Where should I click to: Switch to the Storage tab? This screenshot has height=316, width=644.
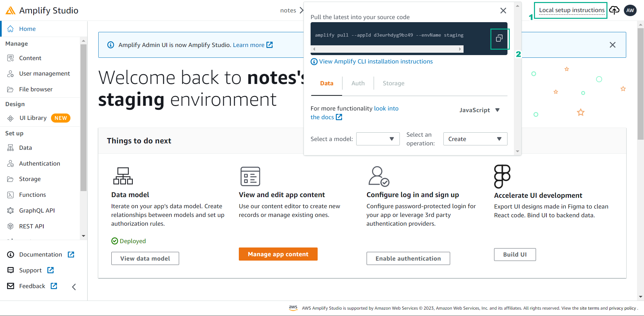click(393, 83)
